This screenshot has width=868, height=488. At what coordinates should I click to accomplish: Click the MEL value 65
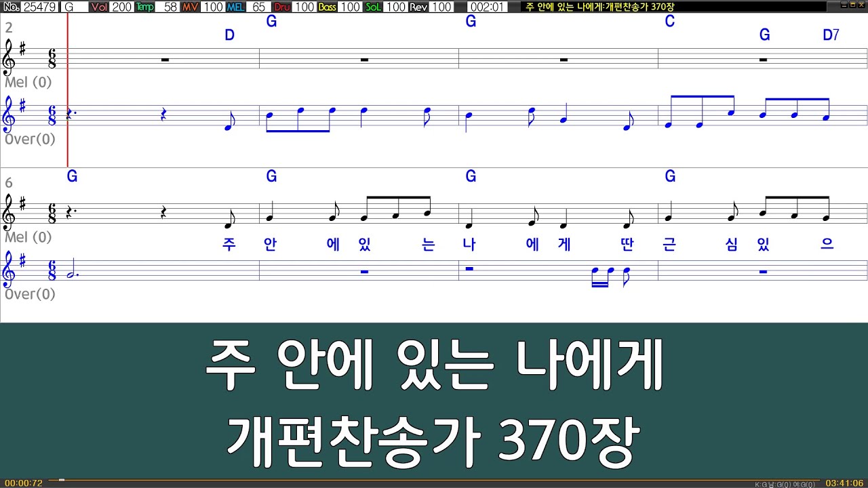(258, 7)
